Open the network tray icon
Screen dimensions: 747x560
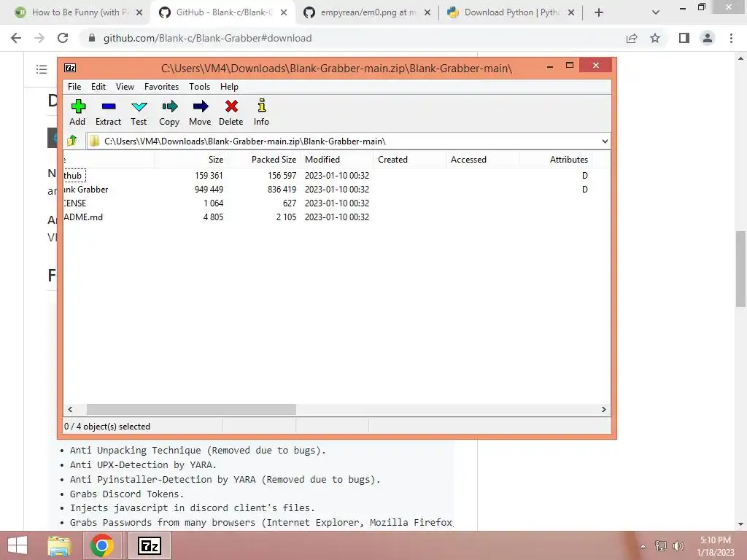pos(661,545)
